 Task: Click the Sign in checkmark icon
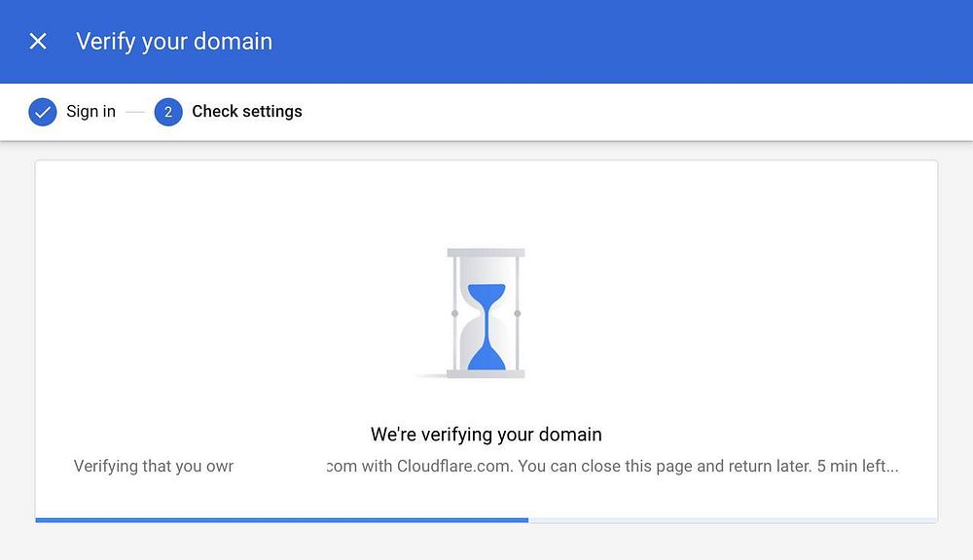(43, 112)
